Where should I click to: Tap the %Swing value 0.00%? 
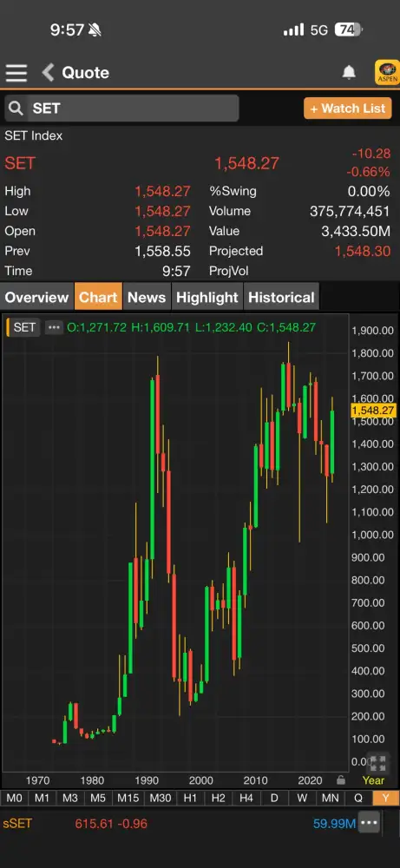point(369,191)
